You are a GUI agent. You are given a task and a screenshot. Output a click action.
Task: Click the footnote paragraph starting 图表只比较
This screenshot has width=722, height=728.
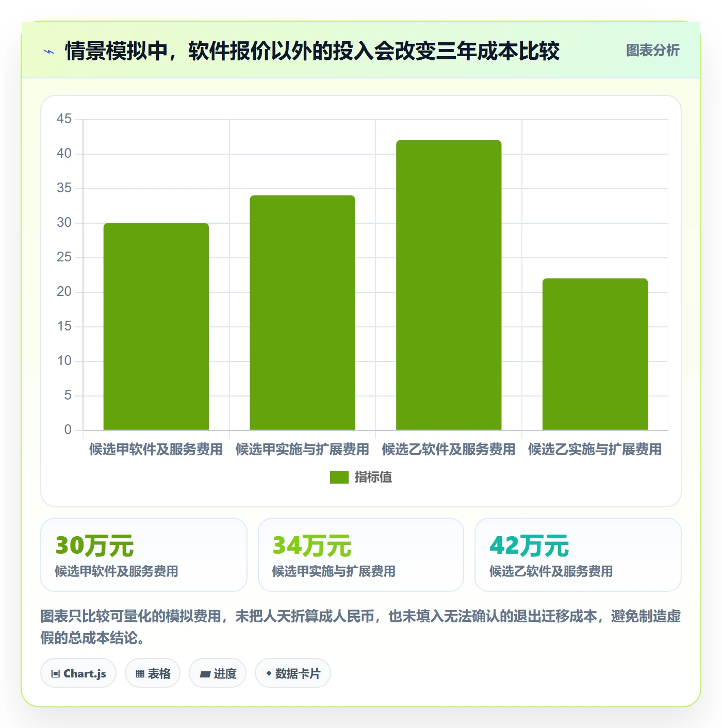click(360, 627)
